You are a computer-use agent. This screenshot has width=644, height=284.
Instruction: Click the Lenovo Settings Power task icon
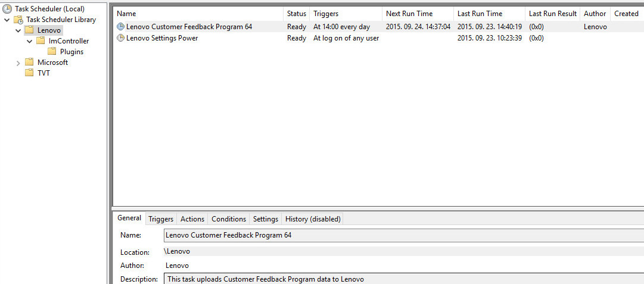coord(120,38)
